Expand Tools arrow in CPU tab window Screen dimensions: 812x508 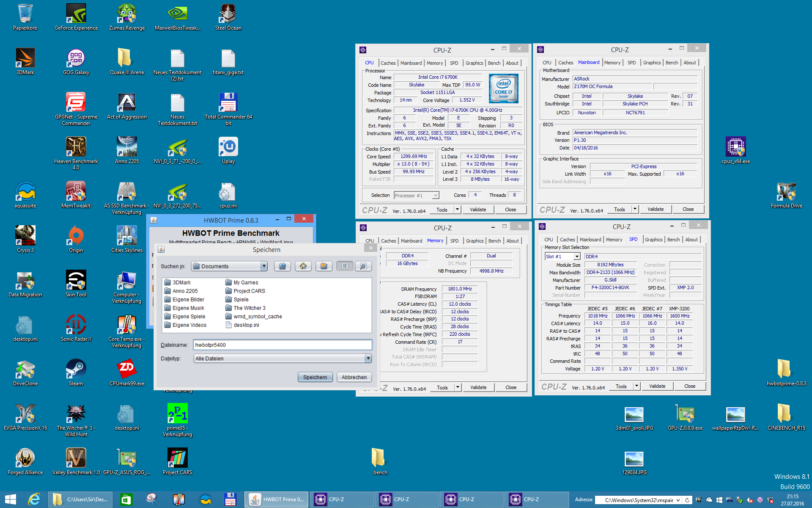(x=457, y=210)
